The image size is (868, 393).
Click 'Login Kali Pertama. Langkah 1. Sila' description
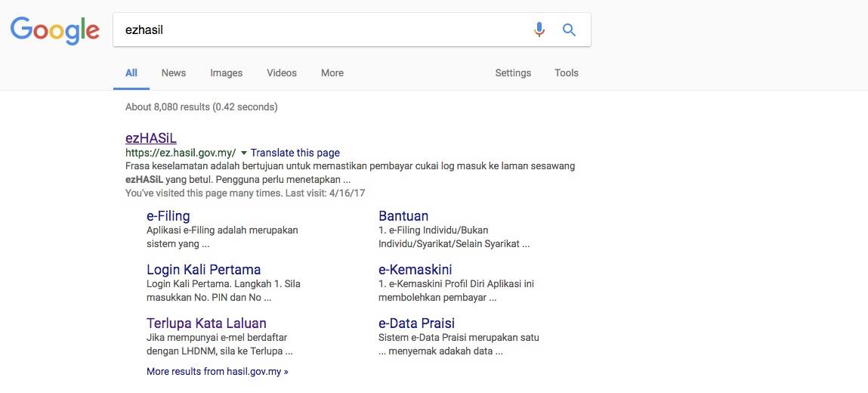tap(224, 283)
